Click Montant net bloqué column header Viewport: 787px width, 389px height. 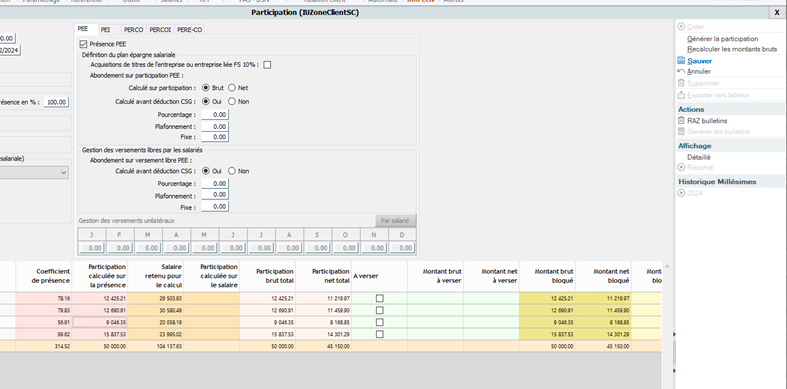click(x=603, y=276)
